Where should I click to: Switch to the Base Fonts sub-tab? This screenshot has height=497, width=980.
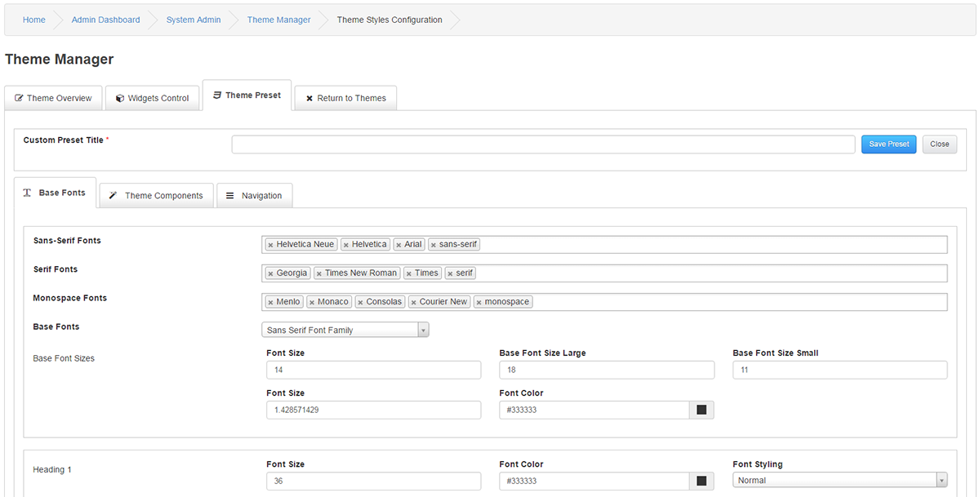56,193
